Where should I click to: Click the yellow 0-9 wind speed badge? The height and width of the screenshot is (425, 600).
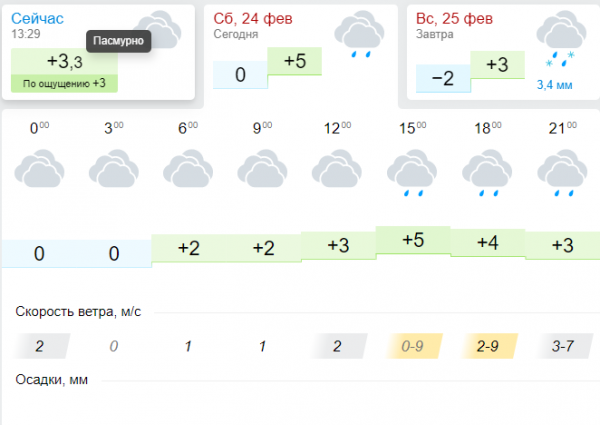point(414,346)
